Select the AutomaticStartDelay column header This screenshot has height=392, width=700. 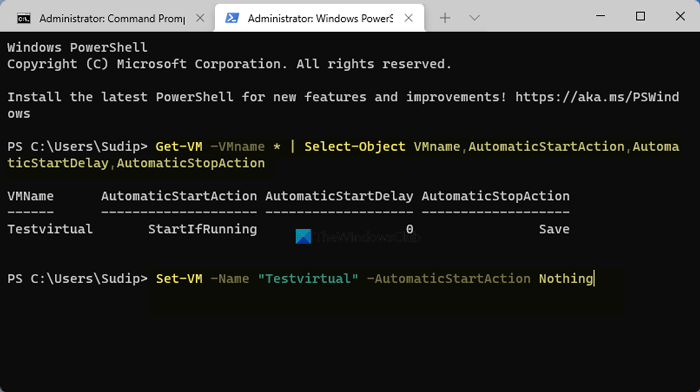339,196
